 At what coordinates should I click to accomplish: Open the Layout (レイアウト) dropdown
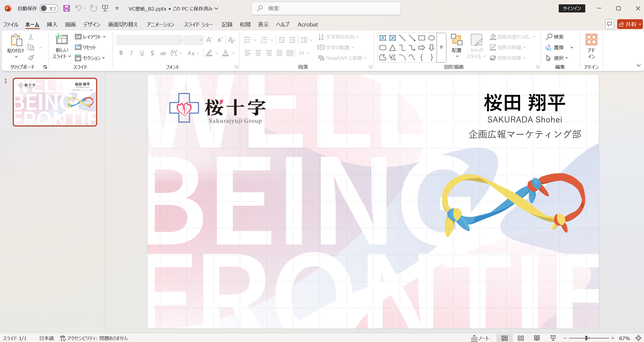90,37
